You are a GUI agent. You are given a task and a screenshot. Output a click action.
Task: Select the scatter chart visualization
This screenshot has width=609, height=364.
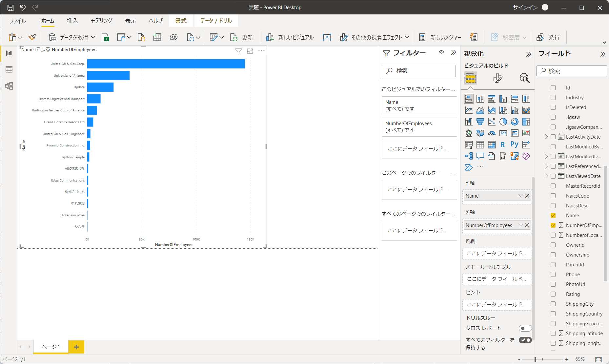[x=492, y=122]
